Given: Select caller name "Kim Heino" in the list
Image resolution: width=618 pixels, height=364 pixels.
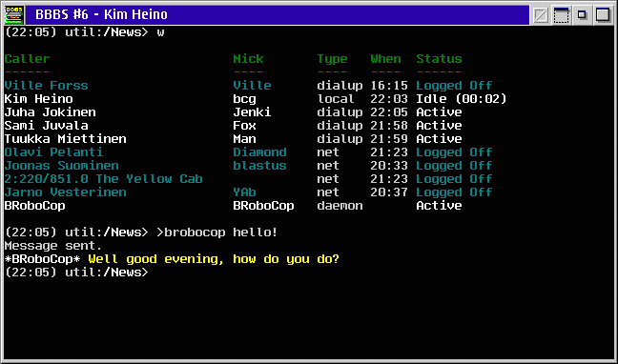Looking at the screenshot, I should point(38,99).
